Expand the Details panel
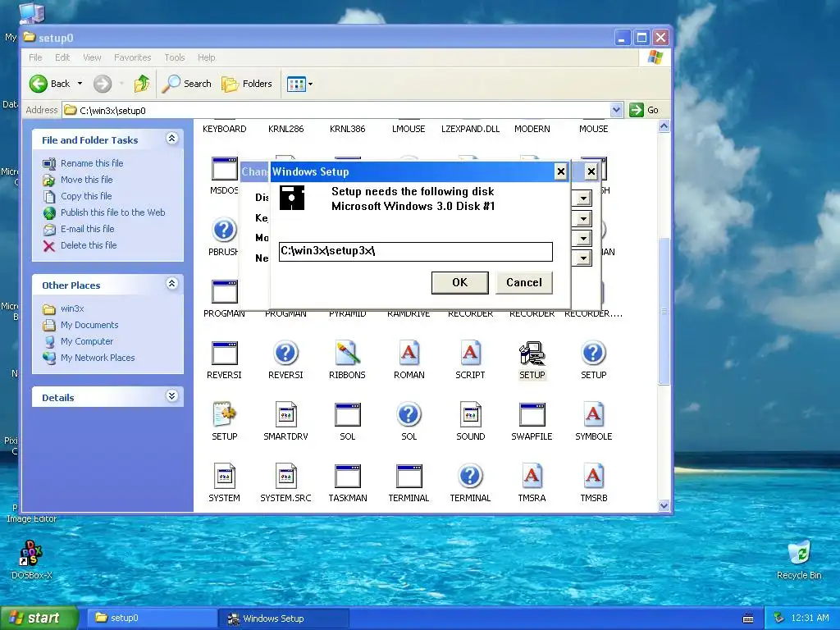Image resolution: width=840 pixels, height=630 pixels. tap(171, 396)
